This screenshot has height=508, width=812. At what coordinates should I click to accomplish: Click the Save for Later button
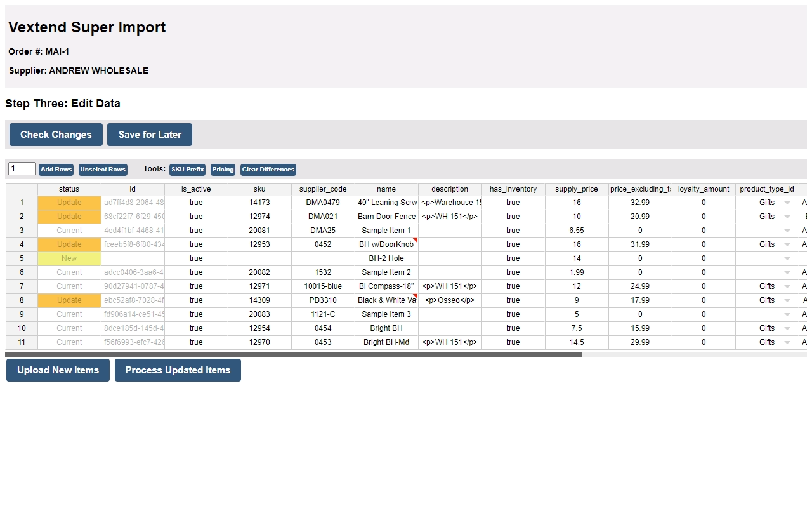click(x=150, y=134)
